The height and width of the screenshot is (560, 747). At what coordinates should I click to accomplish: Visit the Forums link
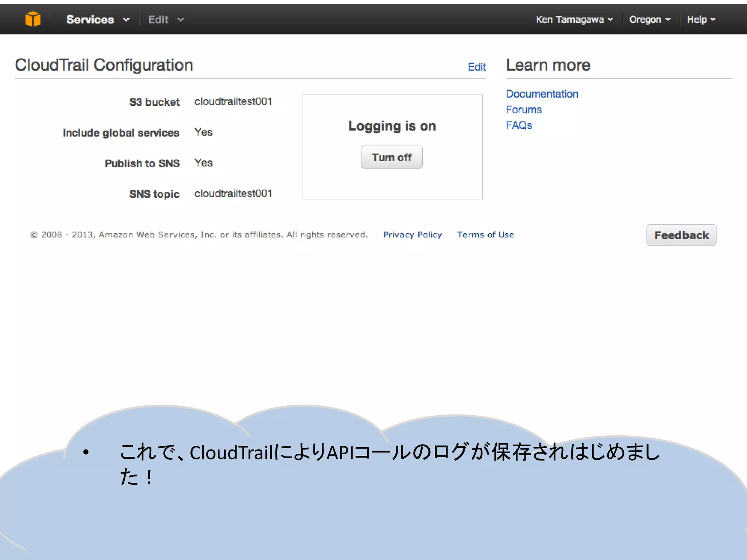pos(524,110)
